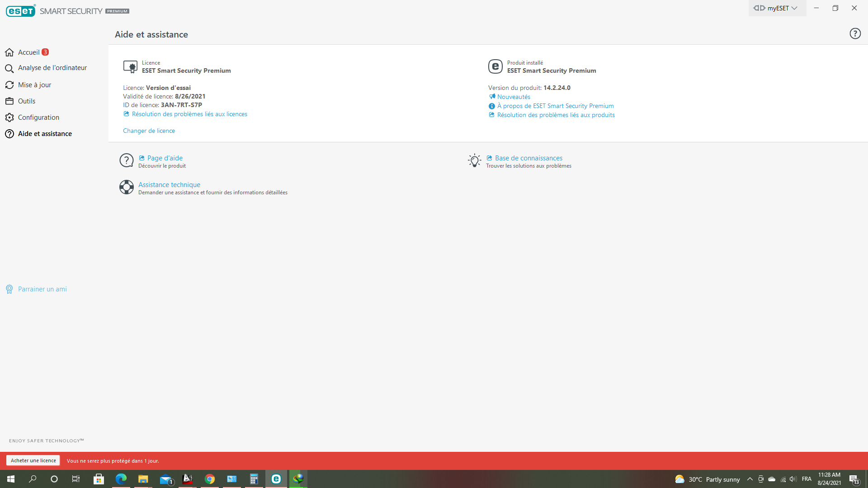Open the Windows Start menu
Image resolution: width=868 pixels, height=488 pixels.
pos(11,479)
